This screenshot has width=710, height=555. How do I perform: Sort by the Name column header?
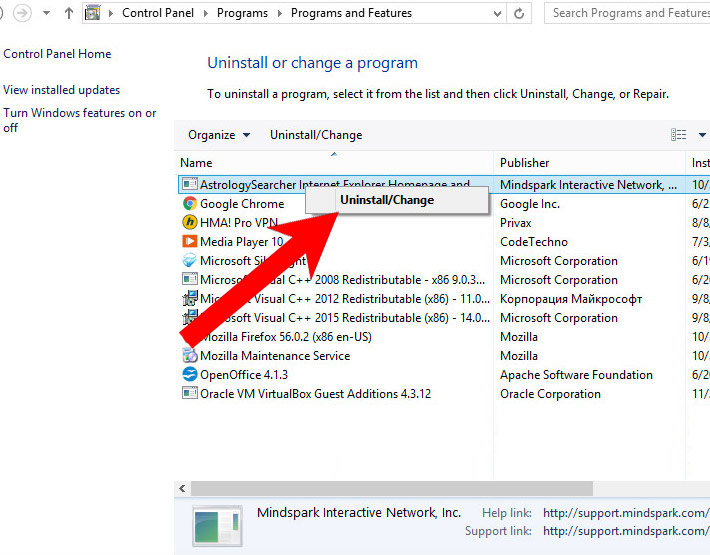[x=334, y=163]
